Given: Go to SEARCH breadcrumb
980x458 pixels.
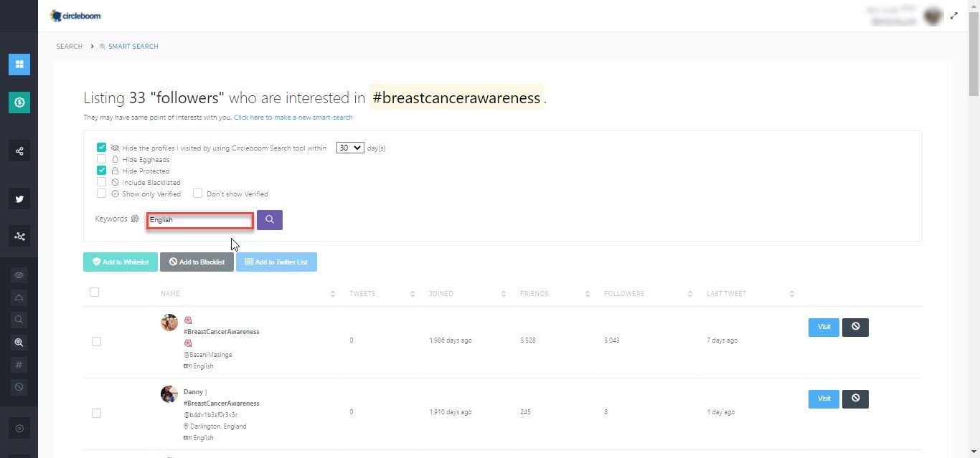Looking at the screenshot, I should coord(70,47).
